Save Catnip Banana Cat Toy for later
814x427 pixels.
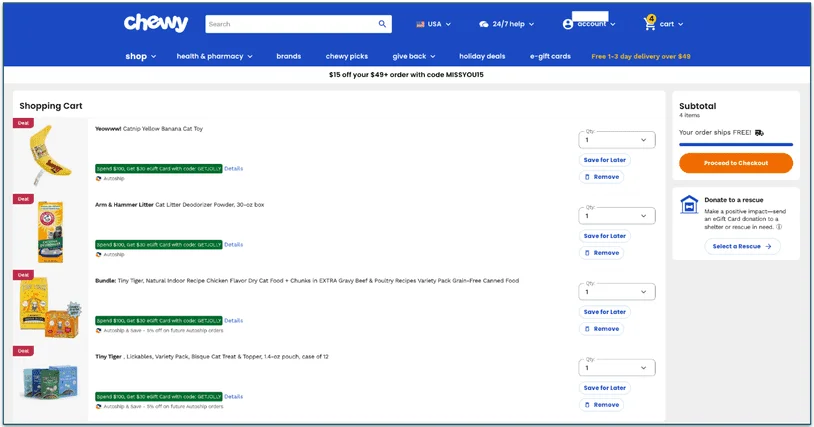click(x=604, y=160)
